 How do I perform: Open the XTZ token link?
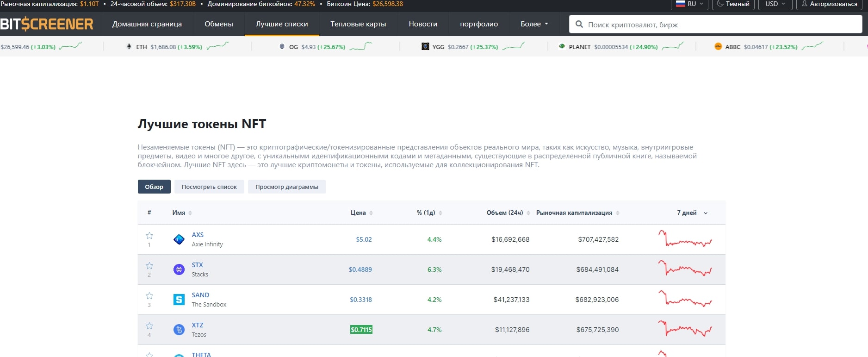pos(198,325)
